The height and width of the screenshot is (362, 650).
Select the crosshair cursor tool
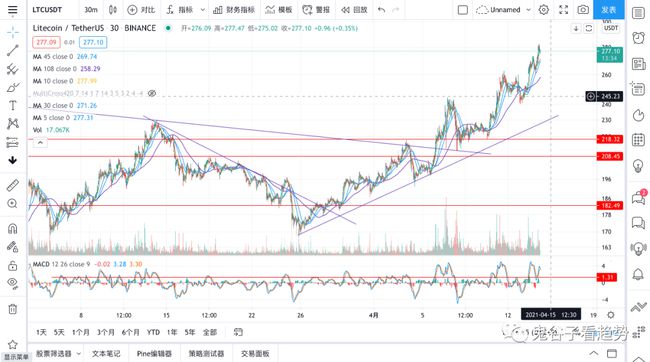[12, 32]
